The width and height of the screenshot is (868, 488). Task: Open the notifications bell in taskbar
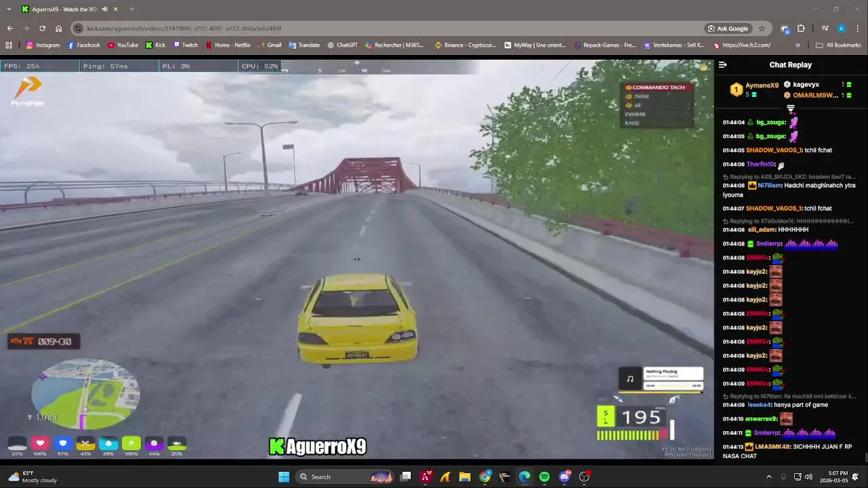[855, 476]
